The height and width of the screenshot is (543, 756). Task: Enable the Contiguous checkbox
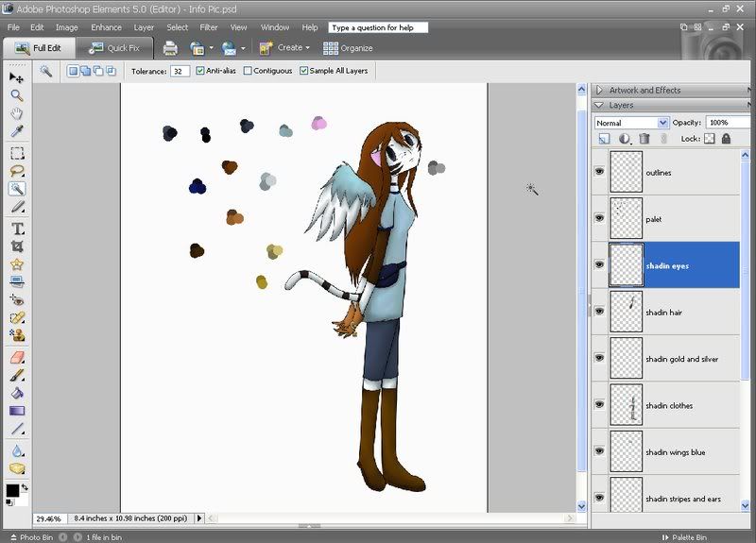point(248,71)
